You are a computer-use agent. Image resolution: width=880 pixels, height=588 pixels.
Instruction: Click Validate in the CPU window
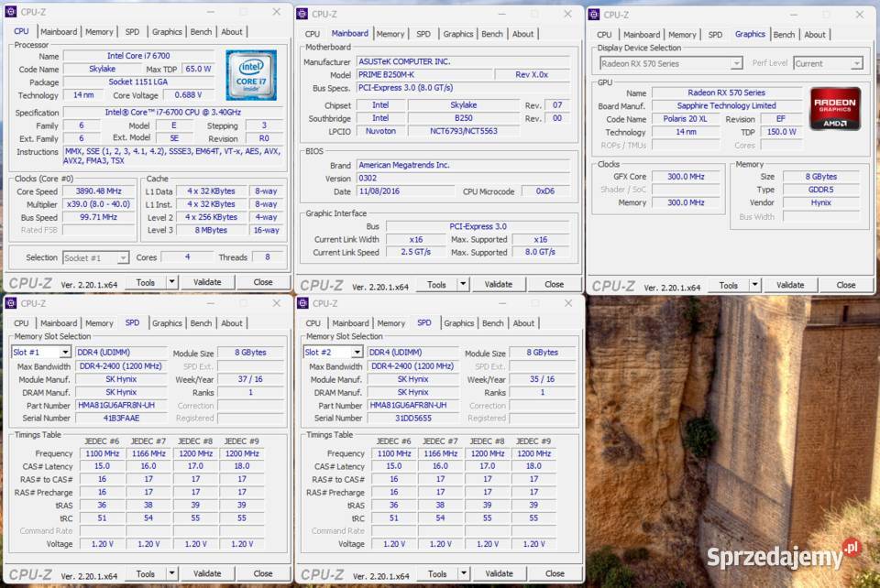tap(207, 282)
